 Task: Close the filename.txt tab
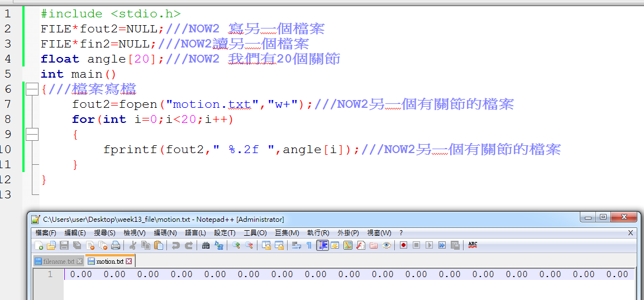pos(80,261)
